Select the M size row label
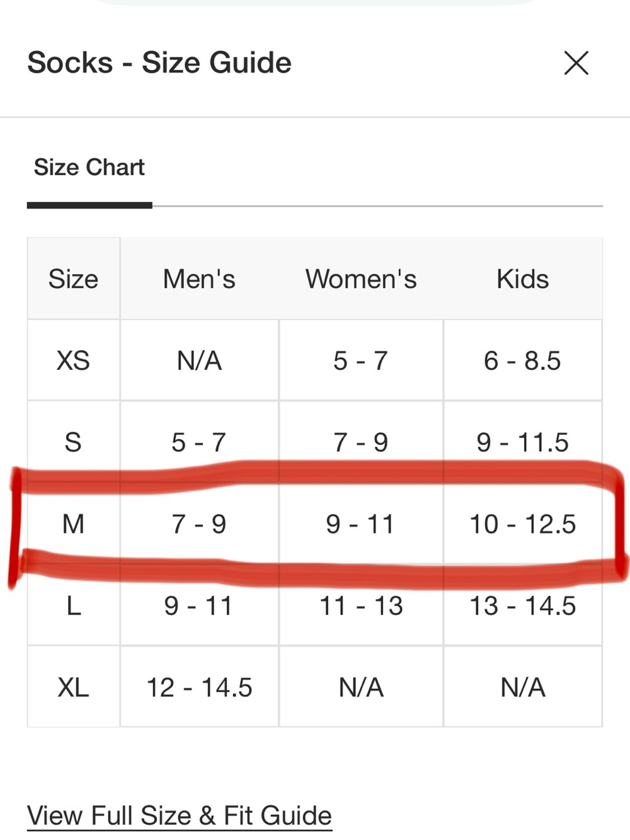This screenshot has width=630, height=840. click(74, 524)
